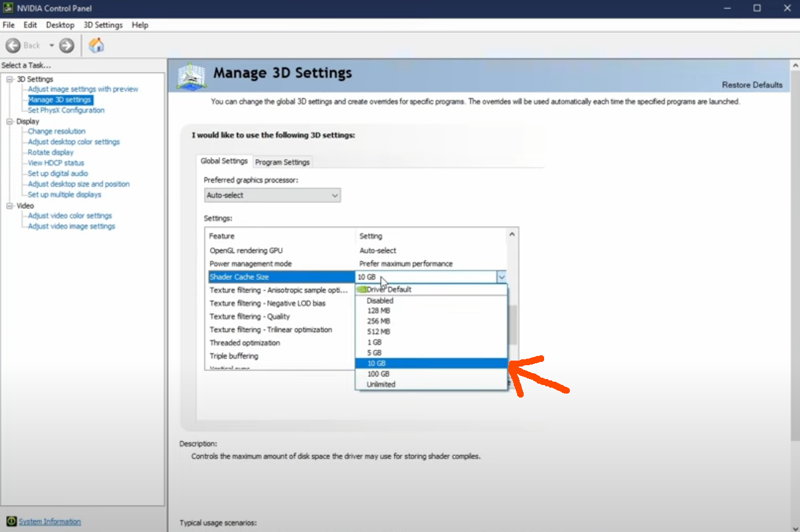Click Prefer maximum performance setting value
This screenshot has height=532, width=800.
pyautogui.click(x=406, y=264)
